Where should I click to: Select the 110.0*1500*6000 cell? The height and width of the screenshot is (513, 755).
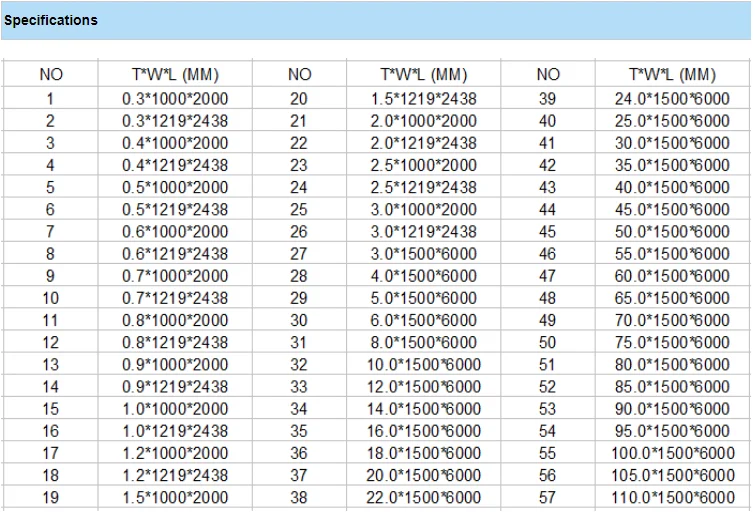673,498
